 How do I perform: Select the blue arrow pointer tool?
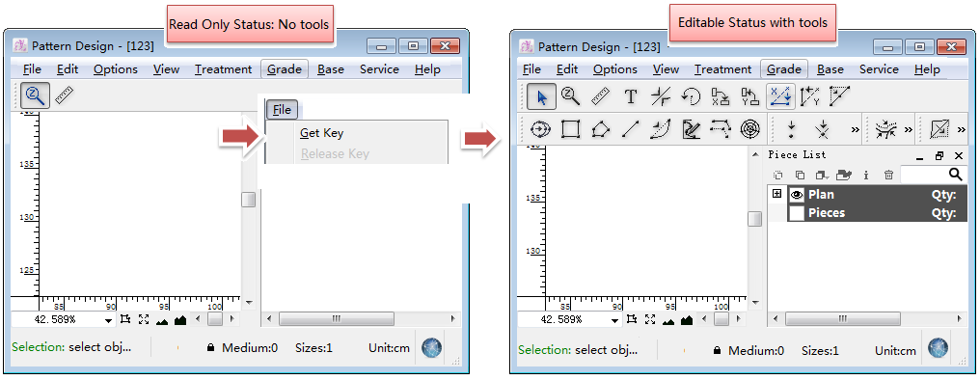click(541, 96)
